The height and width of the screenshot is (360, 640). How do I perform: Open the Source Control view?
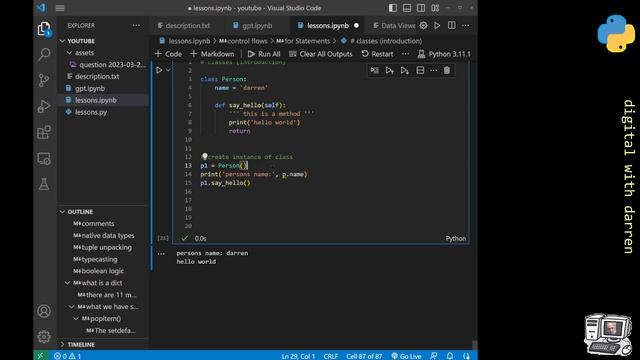(44, 80)
